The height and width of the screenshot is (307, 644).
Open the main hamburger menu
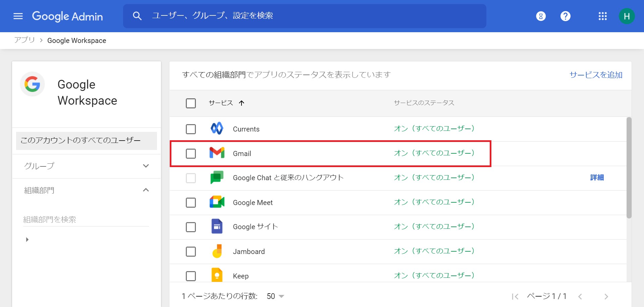(18, 16)
